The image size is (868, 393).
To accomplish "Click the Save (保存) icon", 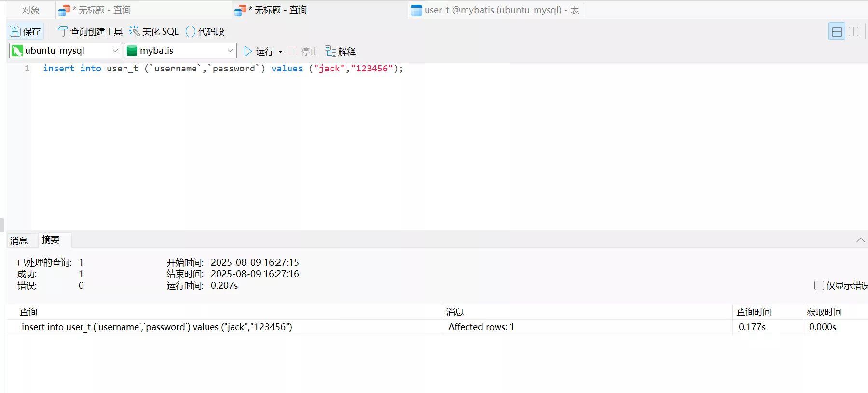I will click(15, 31).
